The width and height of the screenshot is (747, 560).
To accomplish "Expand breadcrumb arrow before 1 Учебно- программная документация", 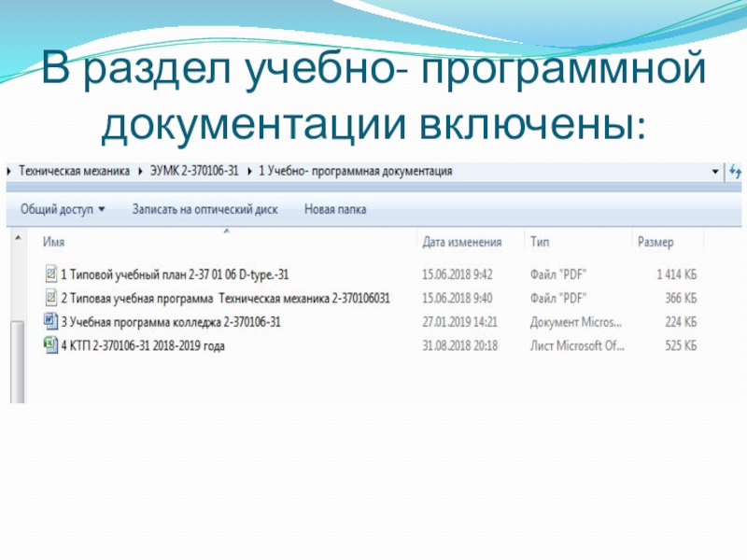I will (x=249, y=172).
